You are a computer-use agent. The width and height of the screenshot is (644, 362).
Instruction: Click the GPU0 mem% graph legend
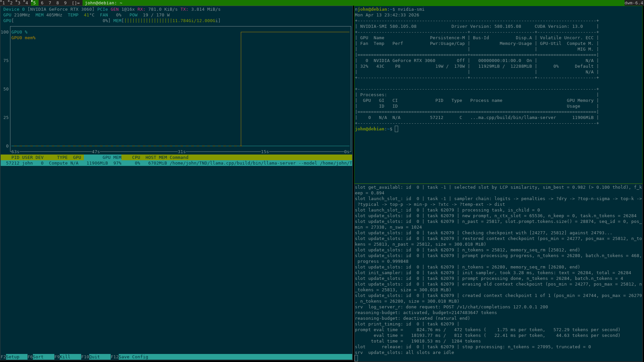point(23,38)
